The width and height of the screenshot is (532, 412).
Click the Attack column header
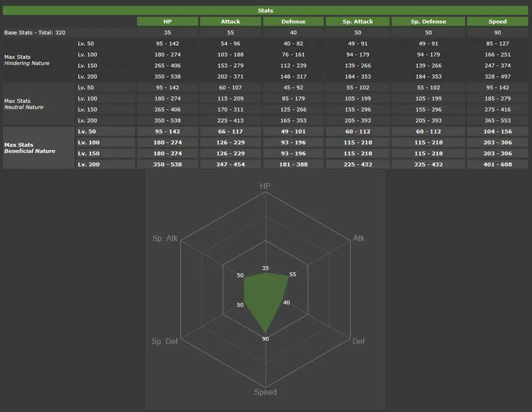(x=230, y=22)
